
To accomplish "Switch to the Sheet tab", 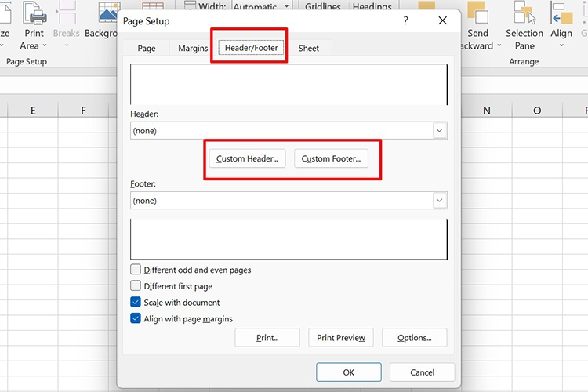I will pyautogui.click(x=309, y=49).
